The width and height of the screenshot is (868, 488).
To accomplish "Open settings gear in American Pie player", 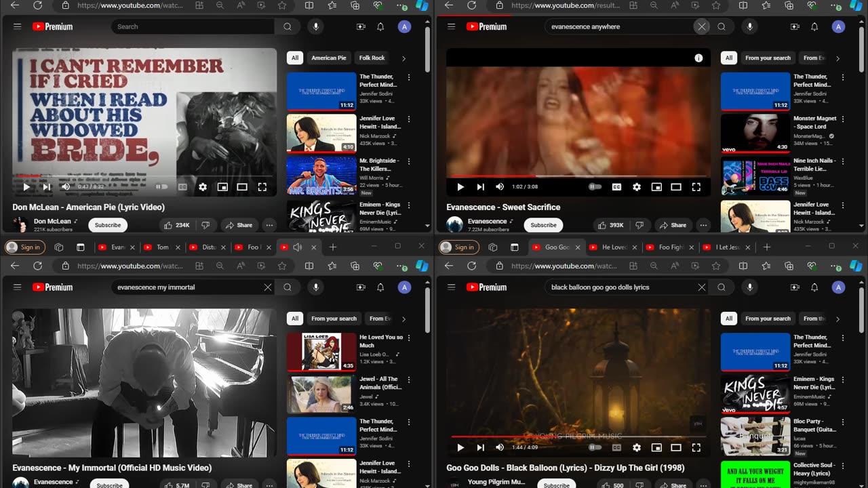I will click(203, 187).
